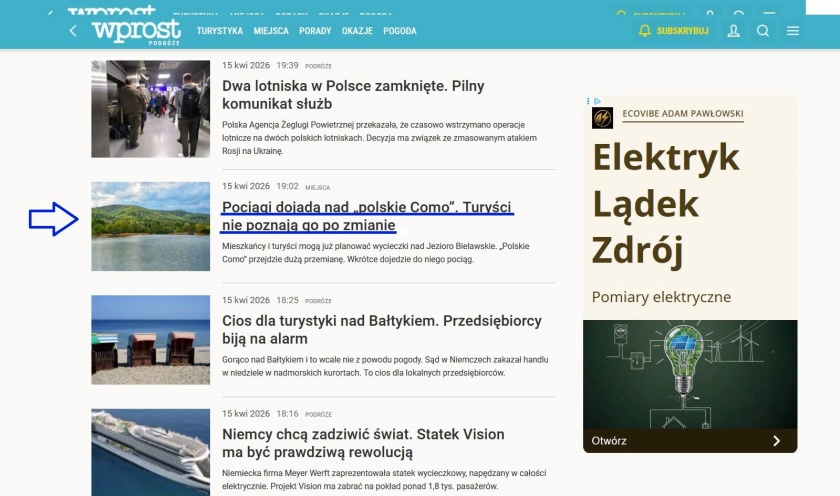Click summary text about Jezioro Bielawskie

click(x=376, y=252)
